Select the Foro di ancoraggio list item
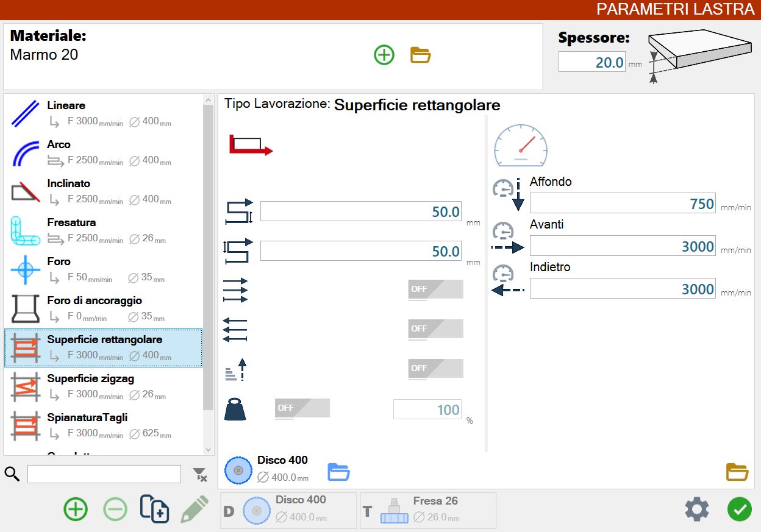 click(x=104, y=309)
